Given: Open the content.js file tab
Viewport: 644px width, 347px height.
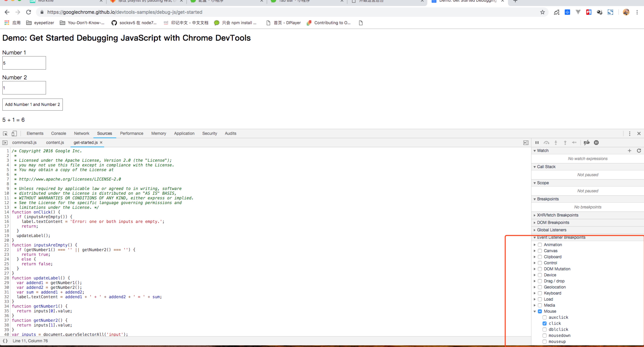Looking at the screenshot, I should (x=55, y=142).
